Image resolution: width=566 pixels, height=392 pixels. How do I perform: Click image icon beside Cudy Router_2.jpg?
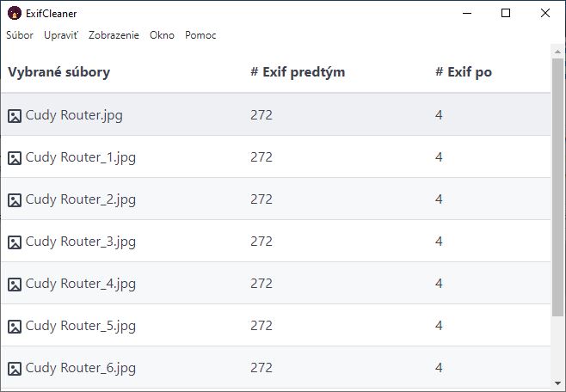click(x=15, y=200)
